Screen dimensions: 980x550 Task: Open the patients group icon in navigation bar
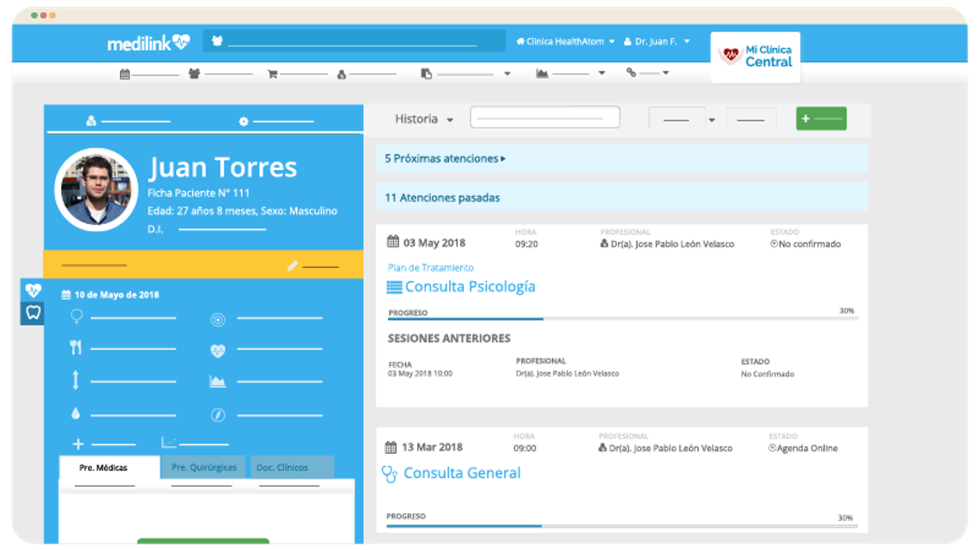tap(194, 73)
